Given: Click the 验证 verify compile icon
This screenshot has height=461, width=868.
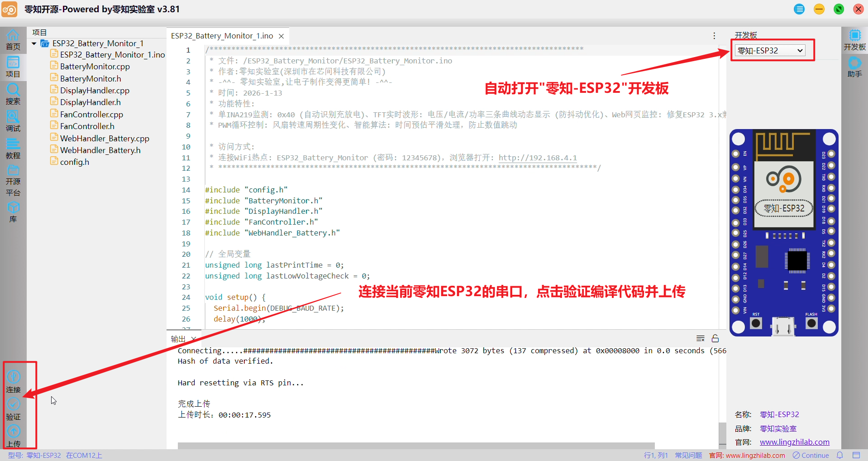Looking at the screenshot, I should pyautogui.click(x=13, y=409).
